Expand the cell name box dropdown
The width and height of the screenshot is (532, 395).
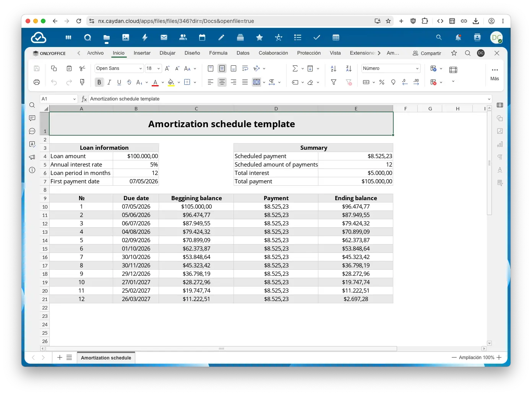pyautogui.click(x=75, y=99)
